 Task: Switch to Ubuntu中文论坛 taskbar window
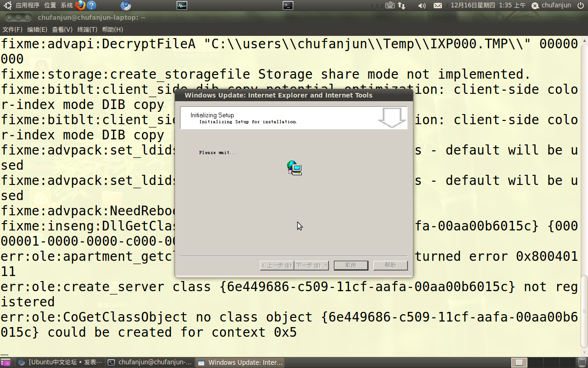tap(60, 362)
